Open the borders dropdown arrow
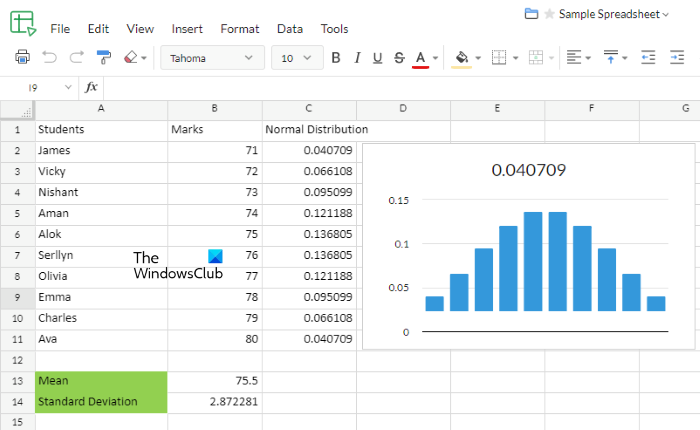This screenshot has height=430, width=700. point(516,58)
